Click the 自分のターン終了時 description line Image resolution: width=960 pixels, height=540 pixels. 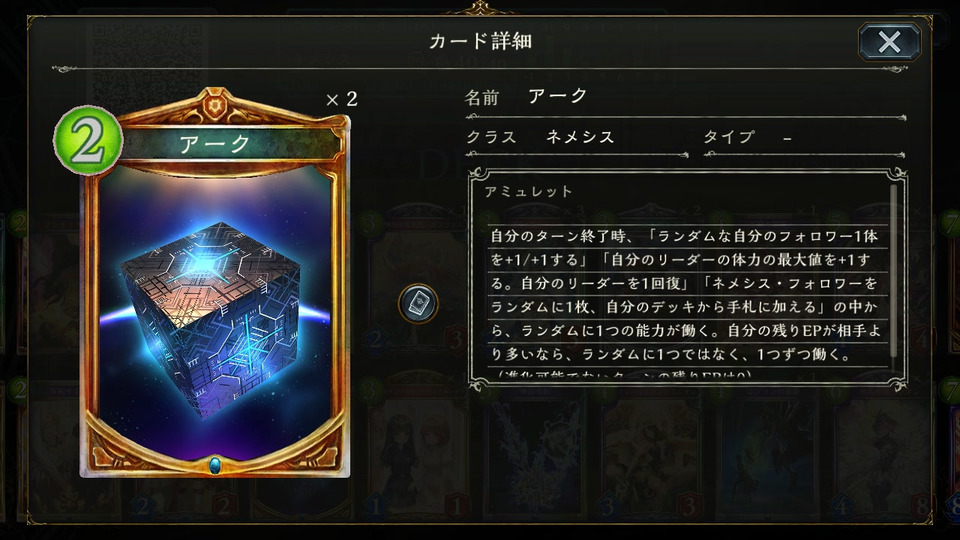click(x=684, y=236)
